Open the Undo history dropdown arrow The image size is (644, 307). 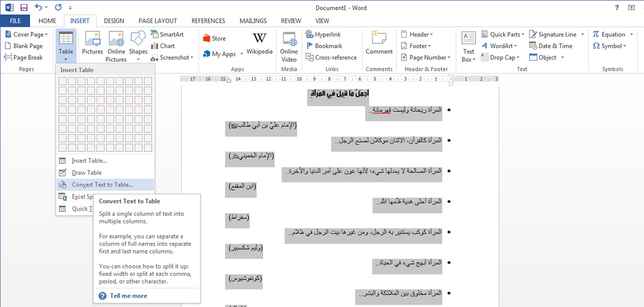[x=46, y=7]
